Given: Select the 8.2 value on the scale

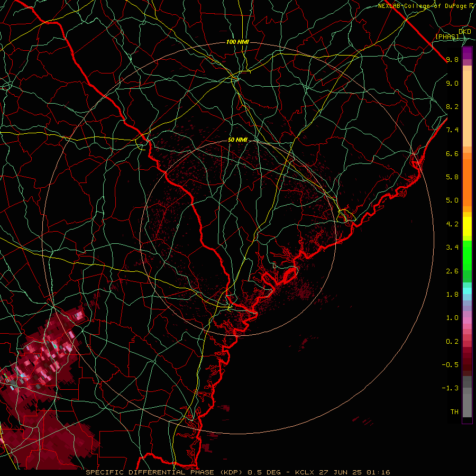Looking at the screenshot, I should [x=452, y=106].
